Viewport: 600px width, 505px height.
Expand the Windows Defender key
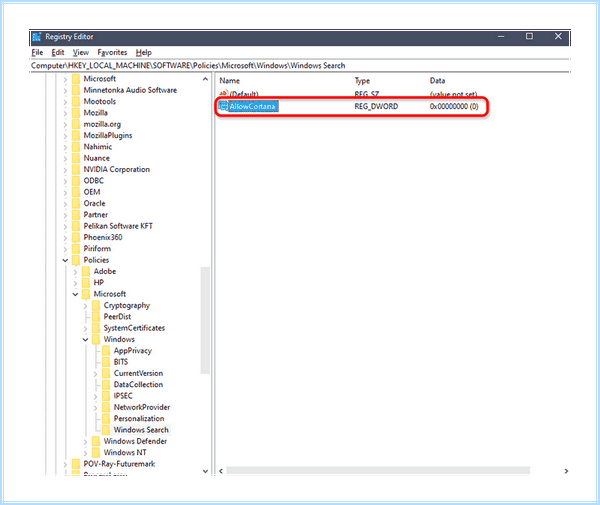85,441
